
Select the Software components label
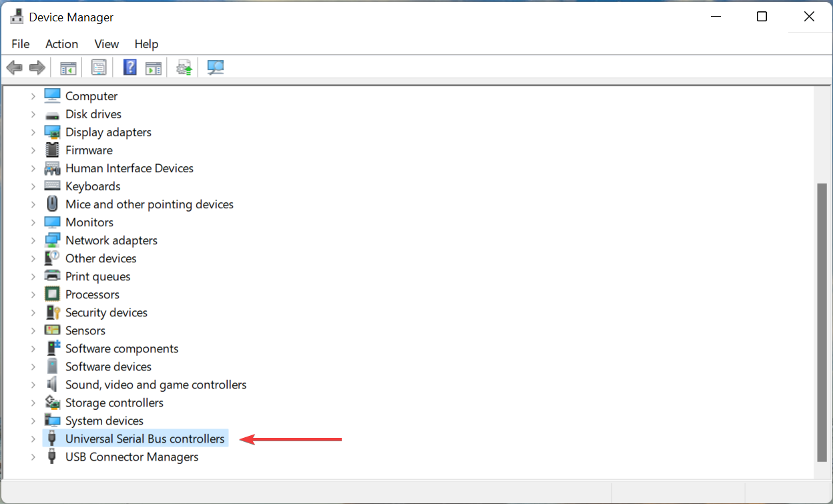click(122, 348)
